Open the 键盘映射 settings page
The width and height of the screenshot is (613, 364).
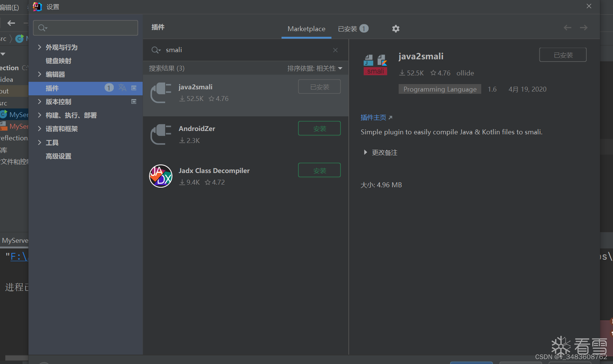(59, 61)
